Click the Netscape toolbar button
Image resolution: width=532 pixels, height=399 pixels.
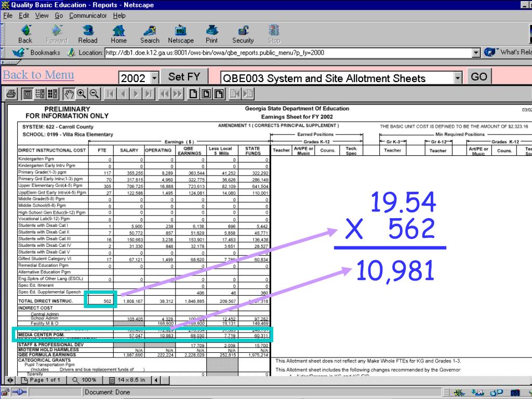(x=181, y=34)
